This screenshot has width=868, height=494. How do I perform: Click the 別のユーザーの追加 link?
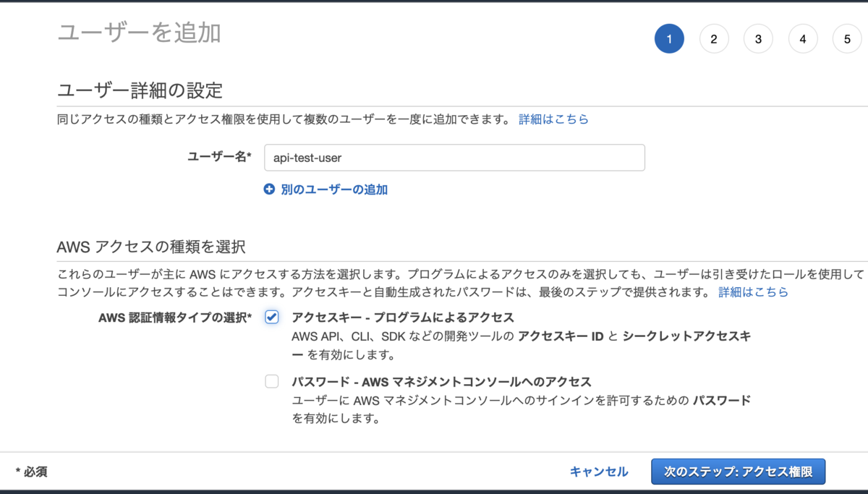tap(334, 189)
